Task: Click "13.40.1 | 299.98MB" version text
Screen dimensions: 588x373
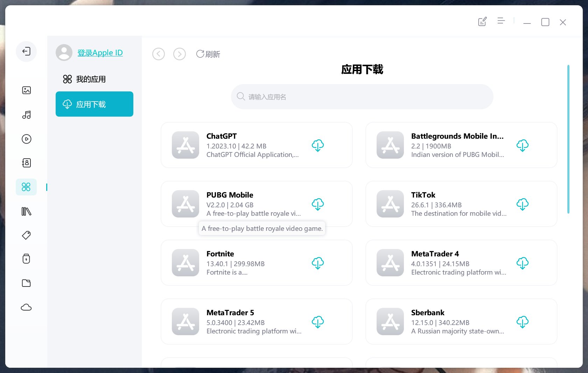Action: click(x=236, y=264)
